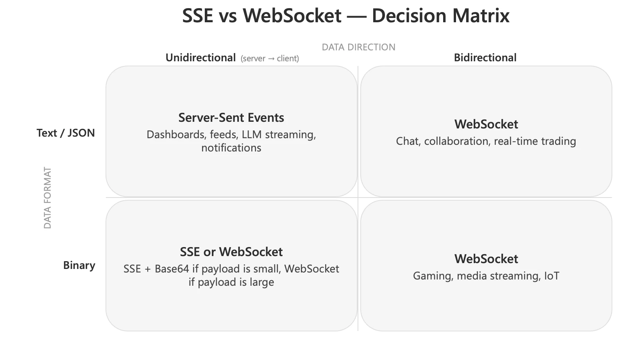This screenshot has width=644, height=356.
Task: Click the Binary row label
Action: [x=79, y=265]
